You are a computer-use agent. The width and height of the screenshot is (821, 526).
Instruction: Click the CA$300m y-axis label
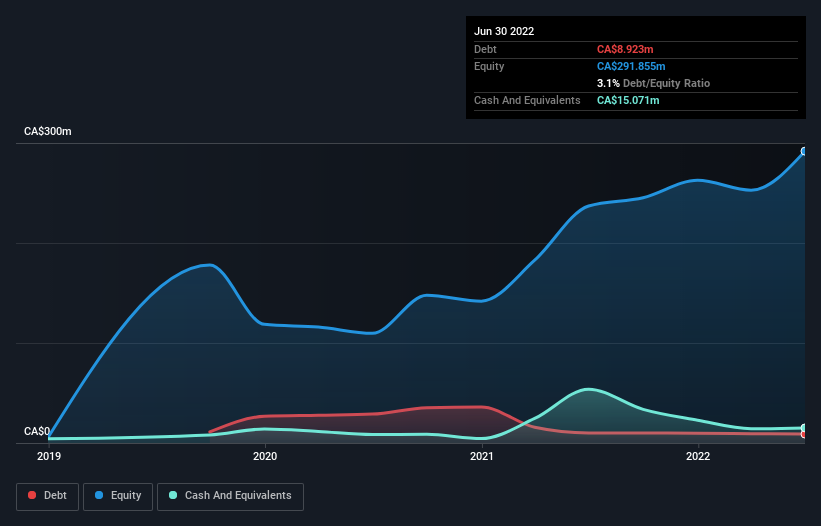(48, 131)
